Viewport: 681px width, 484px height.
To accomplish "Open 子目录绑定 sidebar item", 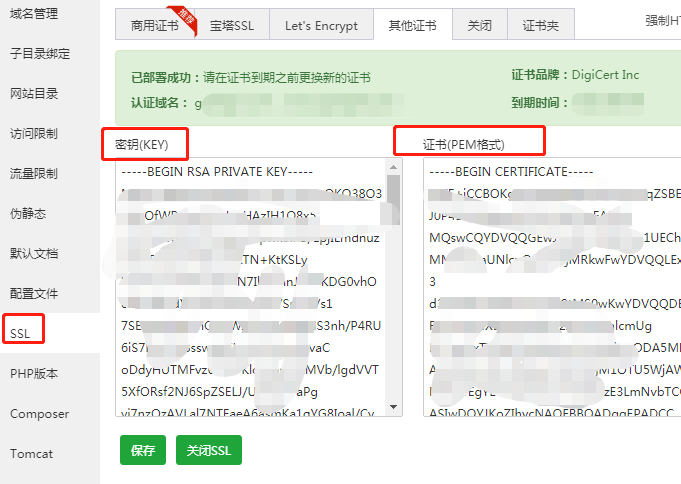I will (40, 53).
